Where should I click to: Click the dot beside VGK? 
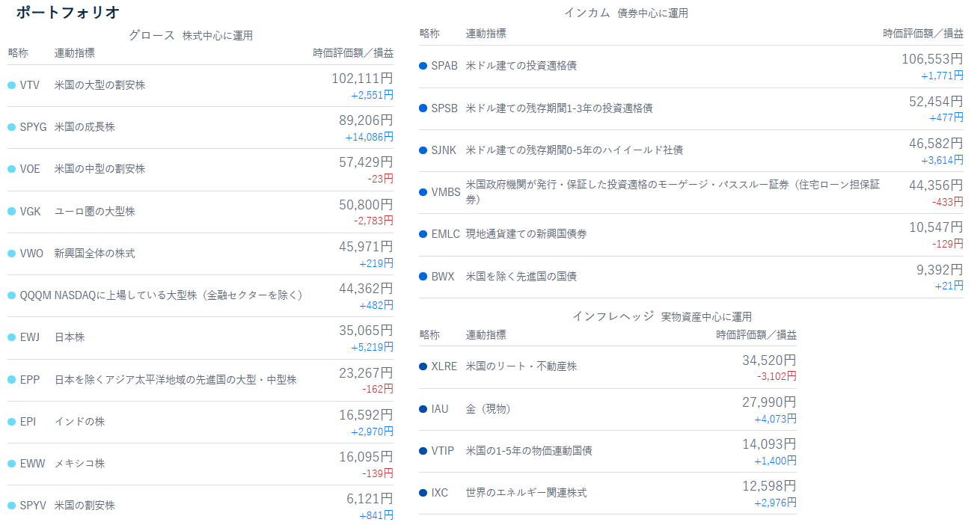point(11,212)
